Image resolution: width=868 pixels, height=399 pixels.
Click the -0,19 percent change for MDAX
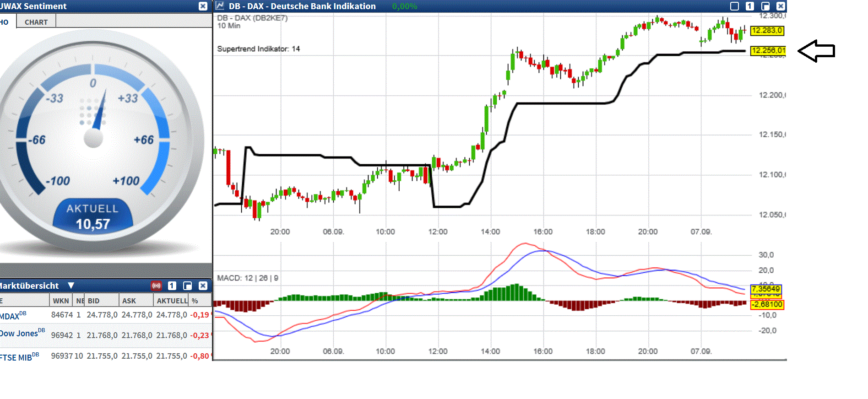[x=200, y=315]
